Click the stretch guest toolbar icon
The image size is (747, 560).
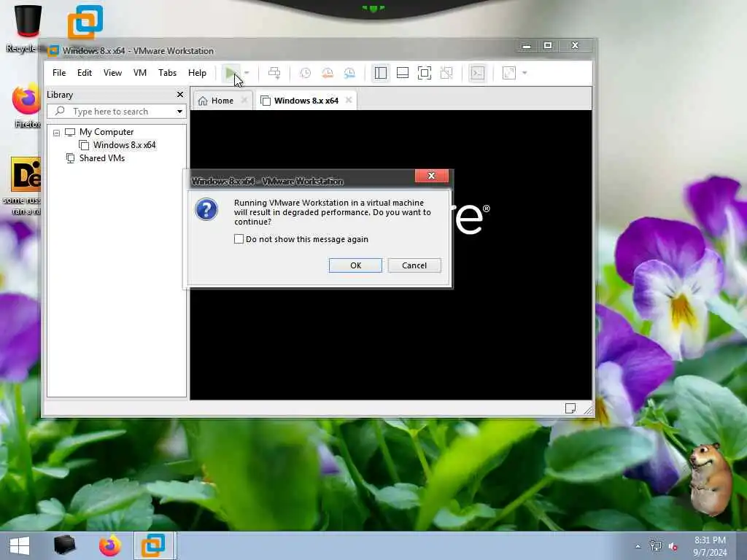click(x=508, y=73)
